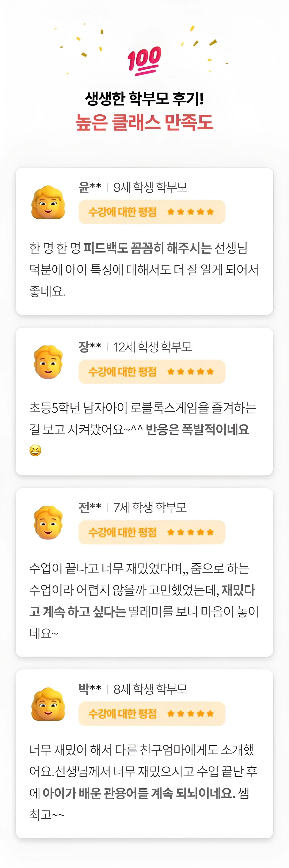Click 수강에 대한 평점 badge in 박** review
This screenshot has height=868, width=289.
point(152,713)
